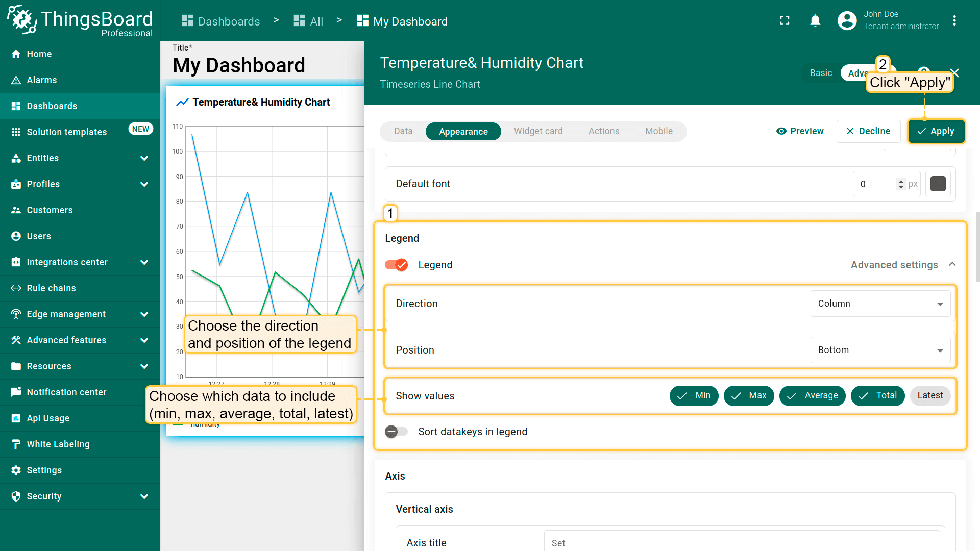Image resolution: width=980 pixels, height=551 pixels.
Task: Enable Sort datakeys in legend
Action: (x=397, y=432)
